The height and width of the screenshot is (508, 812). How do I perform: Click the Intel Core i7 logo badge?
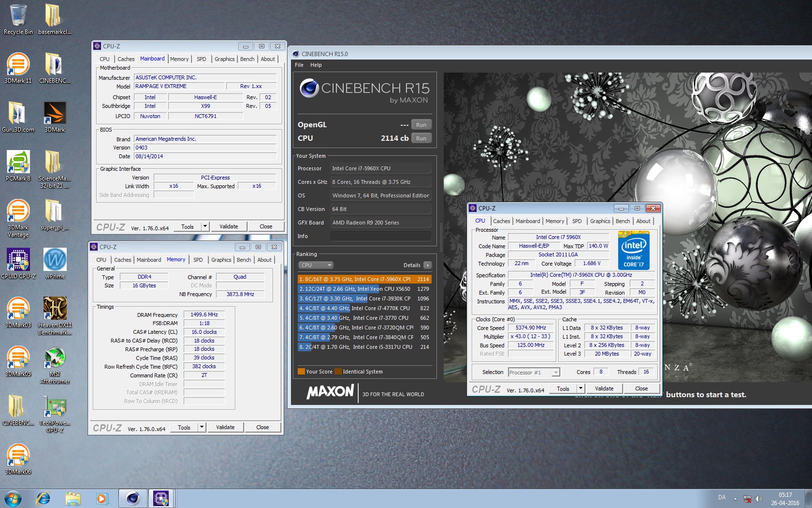pos(634,251)
